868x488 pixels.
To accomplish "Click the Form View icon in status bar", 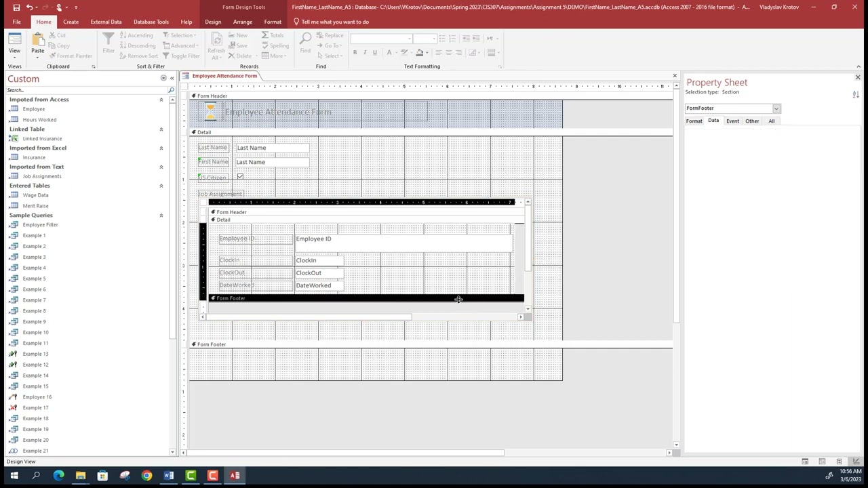I will (x=805, y=462).
